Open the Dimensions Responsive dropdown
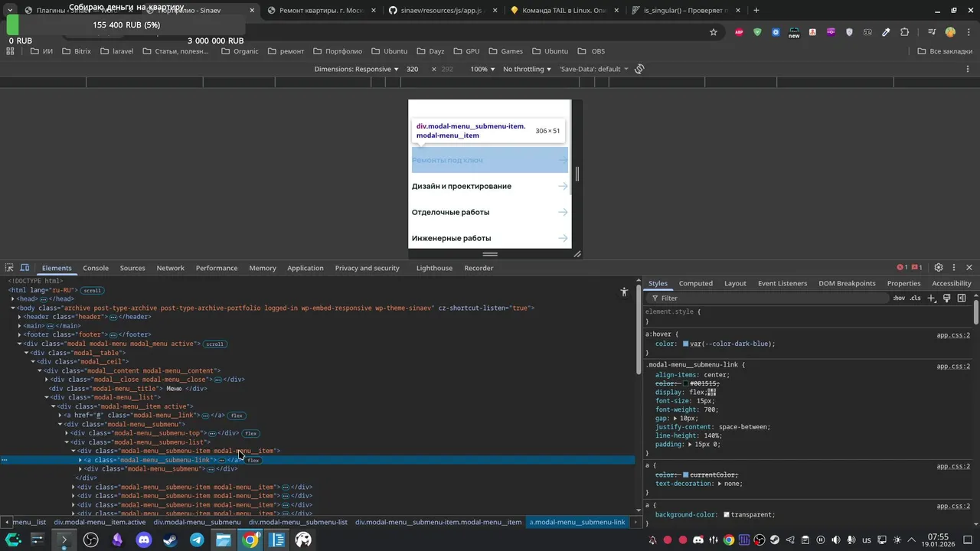This screenshot has height=551, width=980. (356, 69)
